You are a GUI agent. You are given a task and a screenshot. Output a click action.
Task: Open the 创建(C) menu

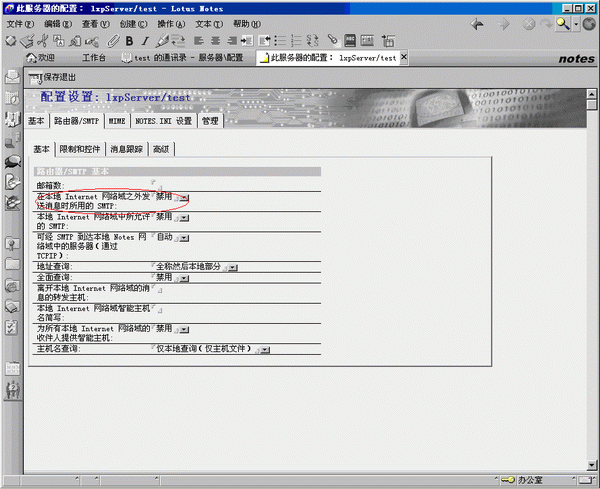click(x=133, y=24)
